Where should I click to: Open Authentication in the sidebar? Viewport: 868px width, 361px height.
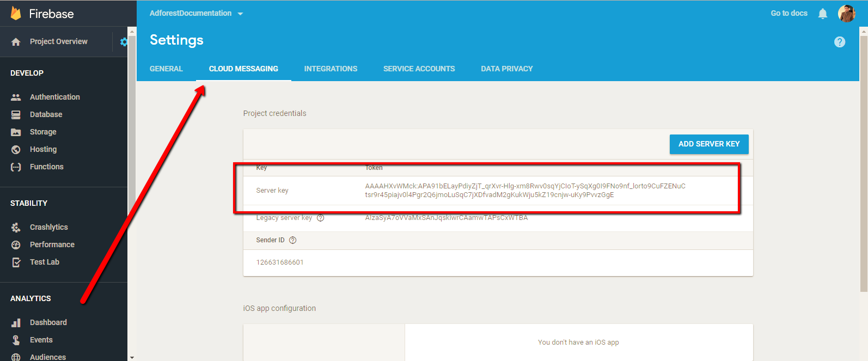tap(55, 97)
